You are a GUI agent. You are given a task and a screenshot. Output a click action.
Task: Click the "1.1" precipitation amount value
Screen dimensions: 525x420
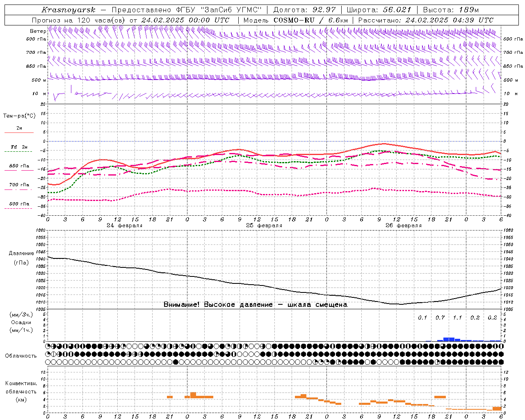[457, 318]
